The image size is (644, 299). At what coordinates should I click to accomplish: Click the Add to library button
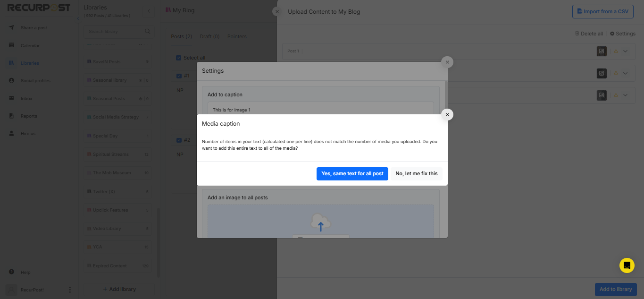pos(616,289)
